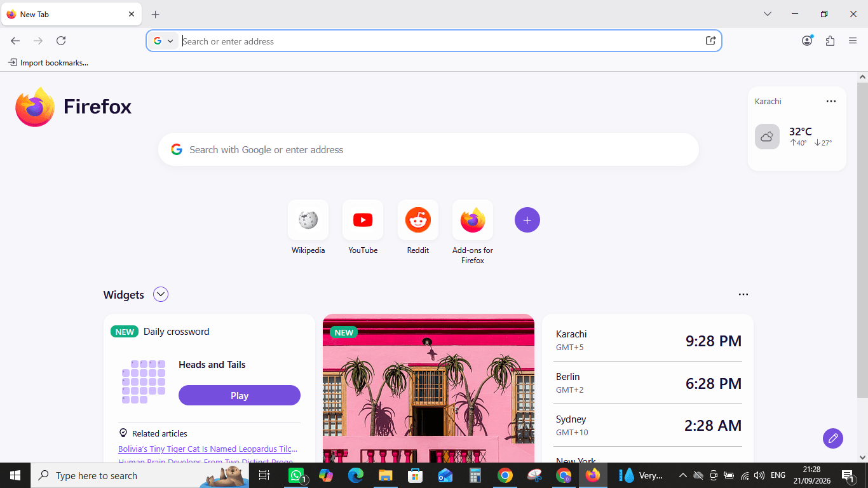Open Task View on the taskbar
The image size is (868, 488).
point(264,475)
